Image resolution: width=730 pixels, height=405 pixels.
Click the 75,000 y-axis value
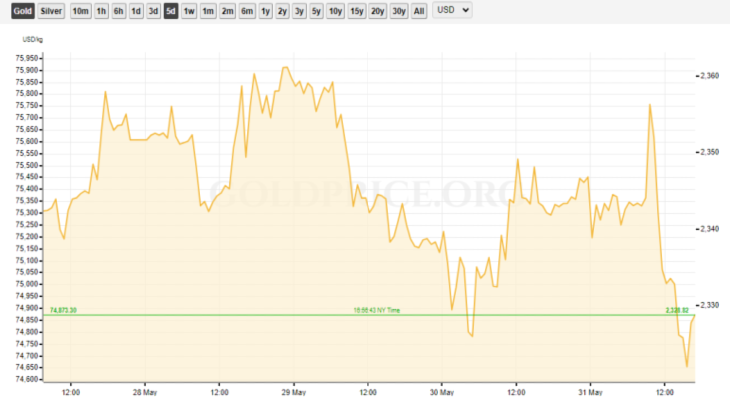pyautogui.click(x=27, y=284)
